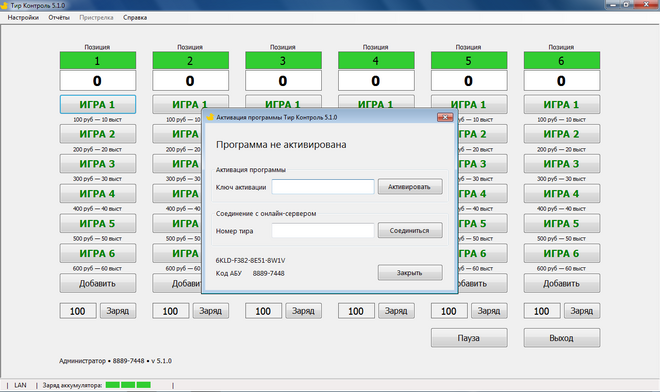
Task: Click the Заряд button for position 3
Action: click(303, 311)
